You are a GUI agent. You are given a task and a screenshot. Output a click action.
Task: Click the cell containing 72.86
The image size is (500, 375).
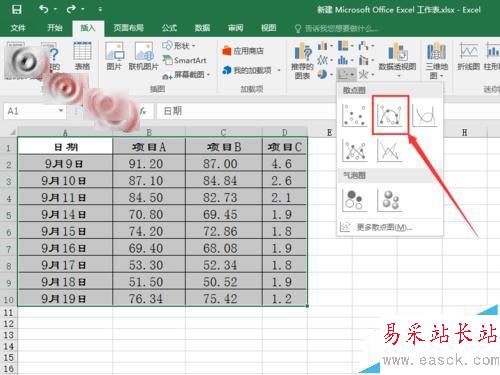click(224, 231)
